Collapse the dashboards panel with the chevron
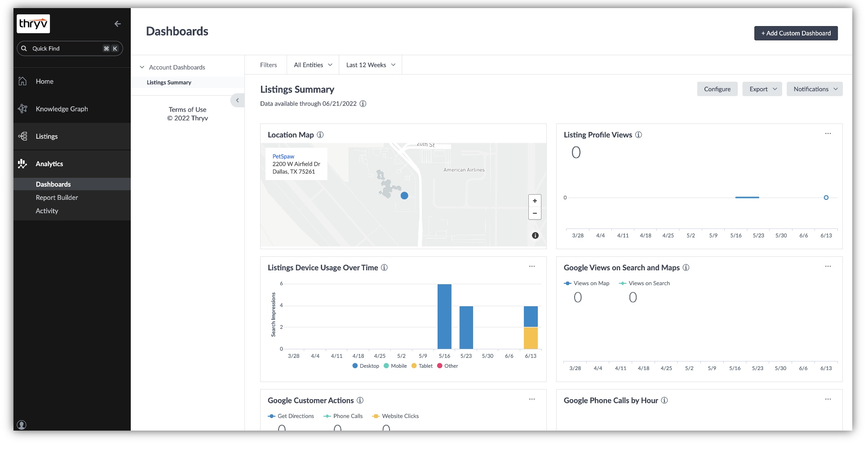 pyautogui.click(x=238, y=100)
